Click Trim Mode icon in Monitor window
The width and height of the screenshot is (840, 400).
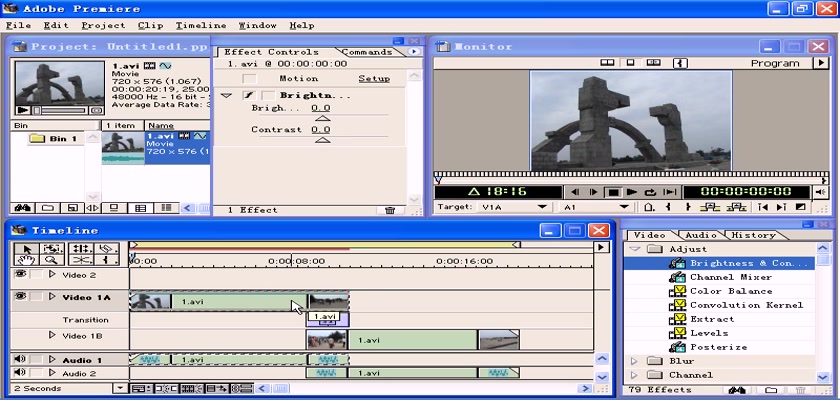pyautogui.click(x=654, y=63)
